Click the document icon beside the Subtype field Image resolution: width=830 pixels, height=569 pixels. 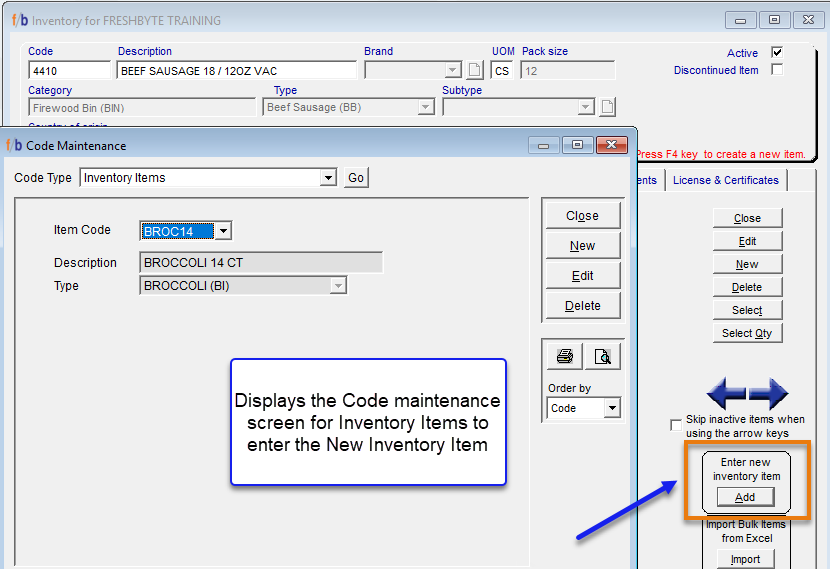coord(607,107)
